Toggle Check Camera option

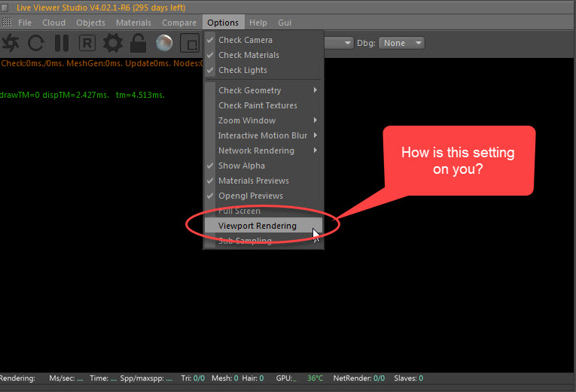264,40
